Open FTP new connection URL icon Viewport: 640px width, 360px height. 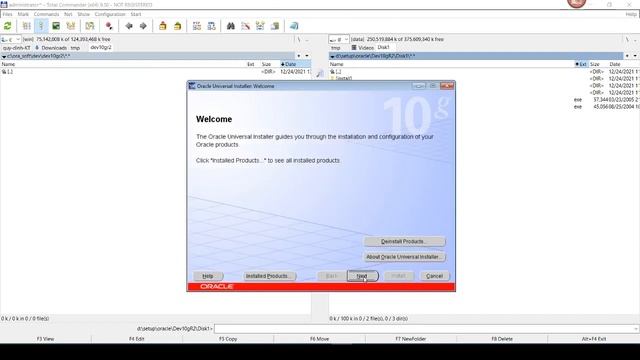(211, 26)
